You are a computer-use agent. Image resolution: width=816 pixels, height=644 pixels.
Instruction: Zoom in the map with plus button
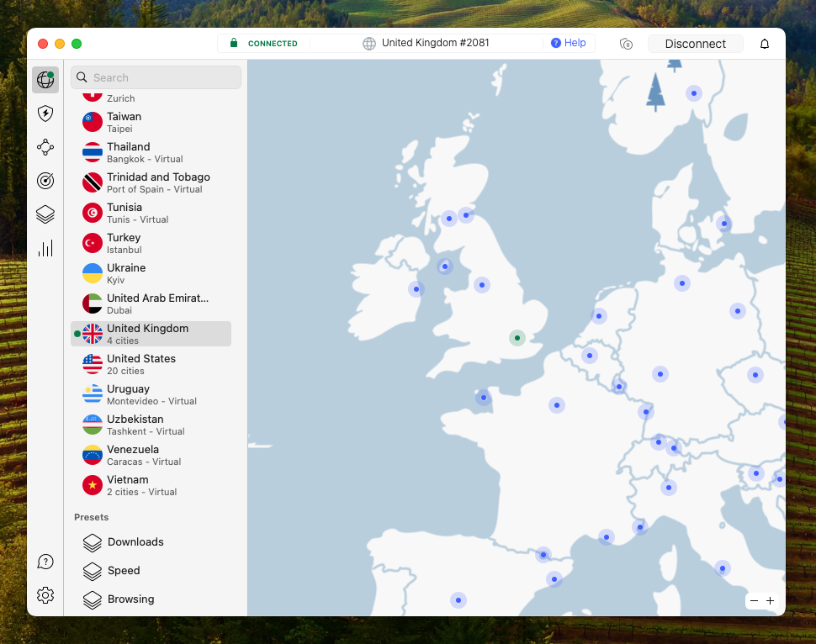771,601
